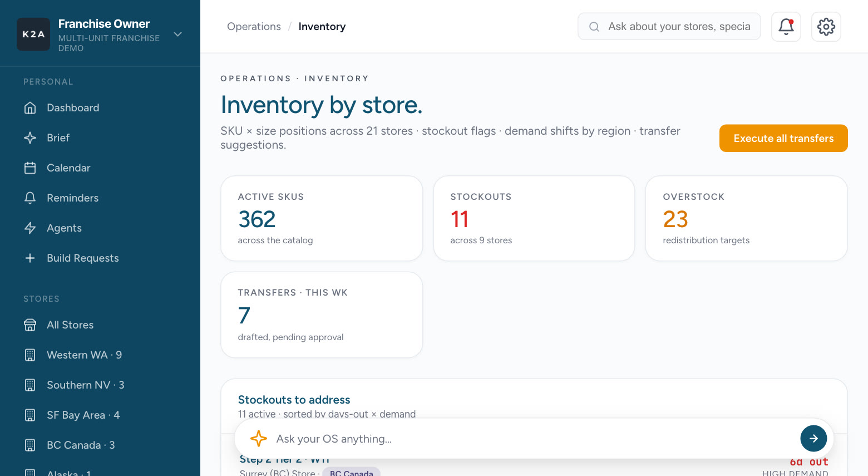Submit the Ask your OS arrow button
The image size is (868, 476).
813,439
